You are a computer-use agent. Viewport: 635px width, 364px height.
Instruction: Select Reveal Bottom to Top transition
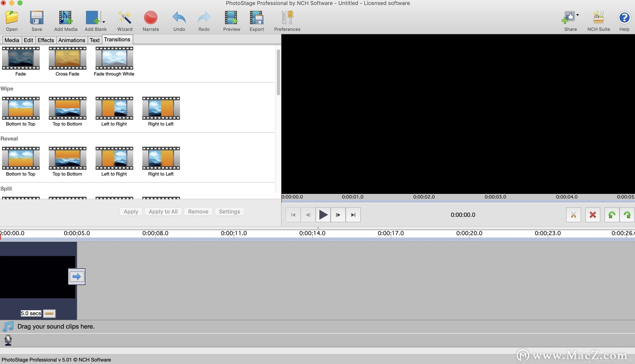click(21, 158)
